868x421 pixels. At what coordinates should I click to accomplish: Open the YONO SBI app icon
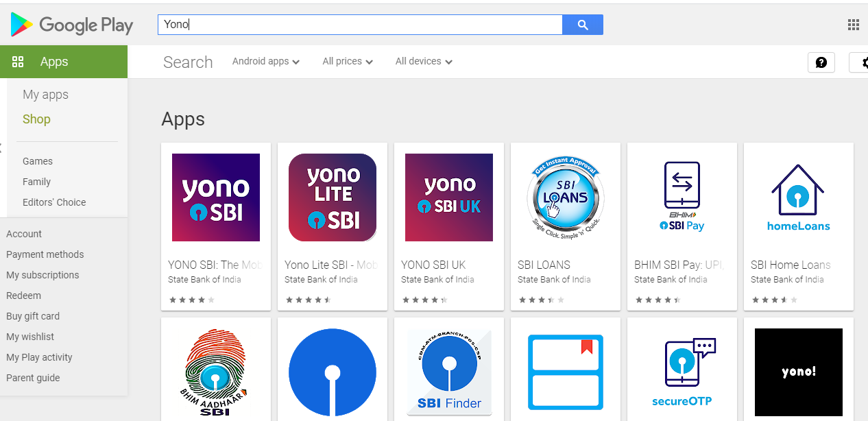[216, 197]
